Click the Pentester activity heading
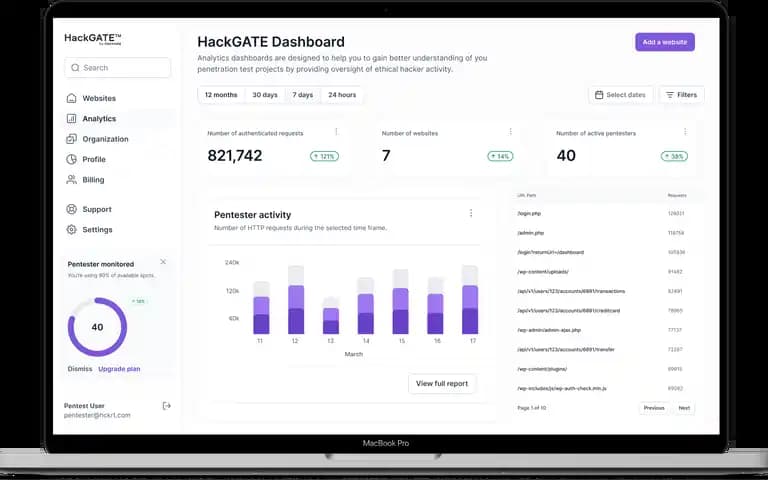Viewport: 768px width, 480px height. tap(253, 215)
